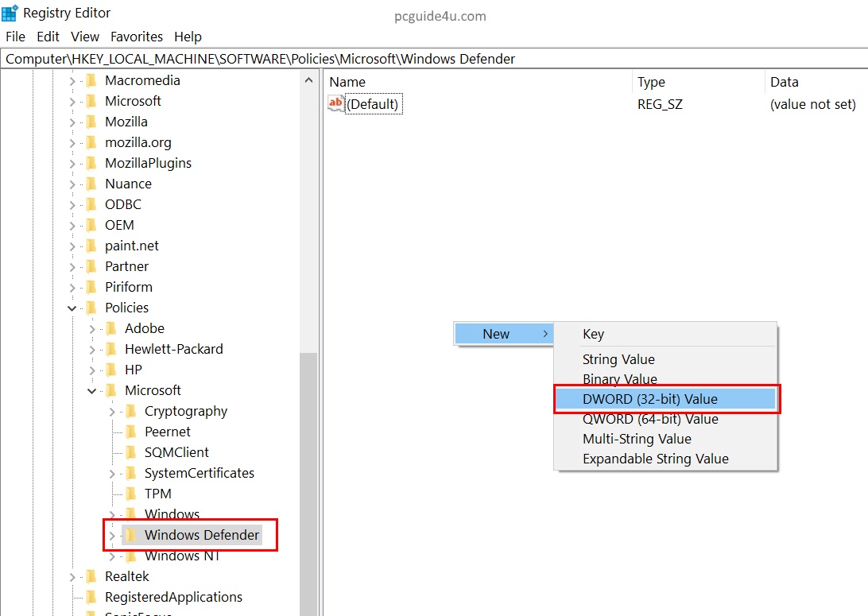Image resolution: width=868 pixels, height=616 pixels.
Task: Select Key in the New submenu
Action: point(593,334)
